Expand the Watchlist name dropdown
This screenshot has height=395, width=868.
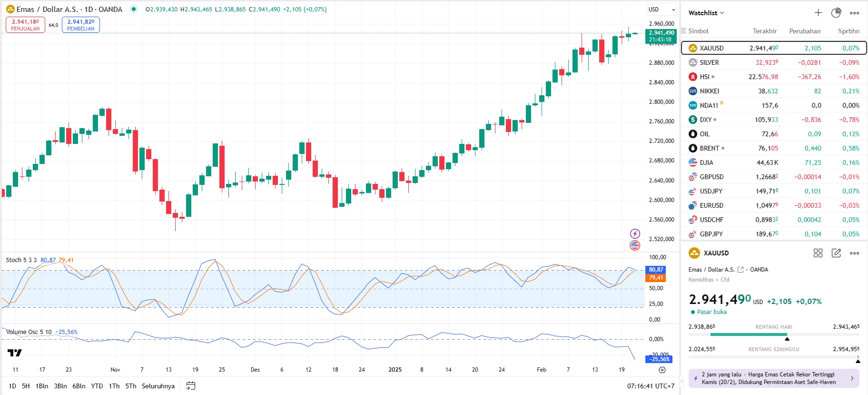pos(706,13)
